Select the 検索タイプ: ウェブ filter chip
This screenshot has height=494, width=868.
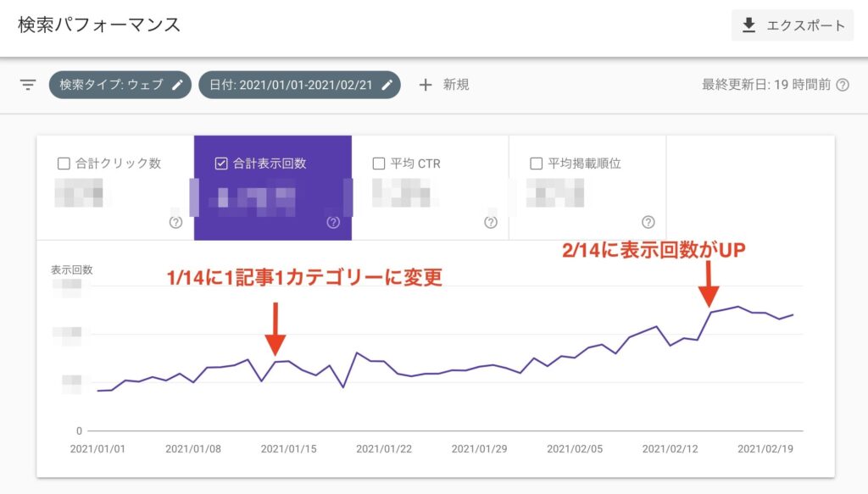pyautogui.click(x=120, y=85)
